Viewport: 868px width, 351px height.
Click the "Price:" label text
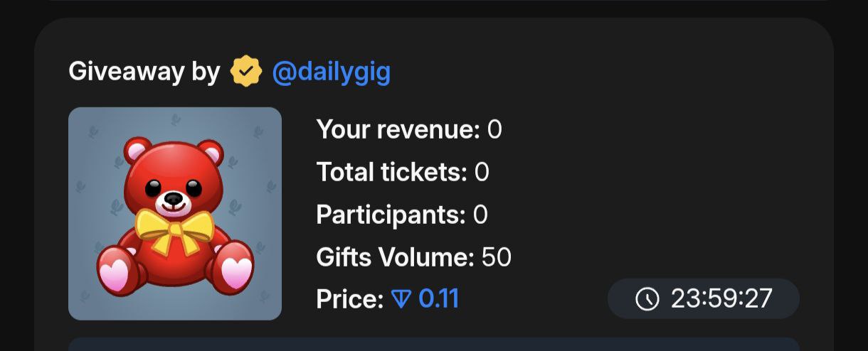350,299
